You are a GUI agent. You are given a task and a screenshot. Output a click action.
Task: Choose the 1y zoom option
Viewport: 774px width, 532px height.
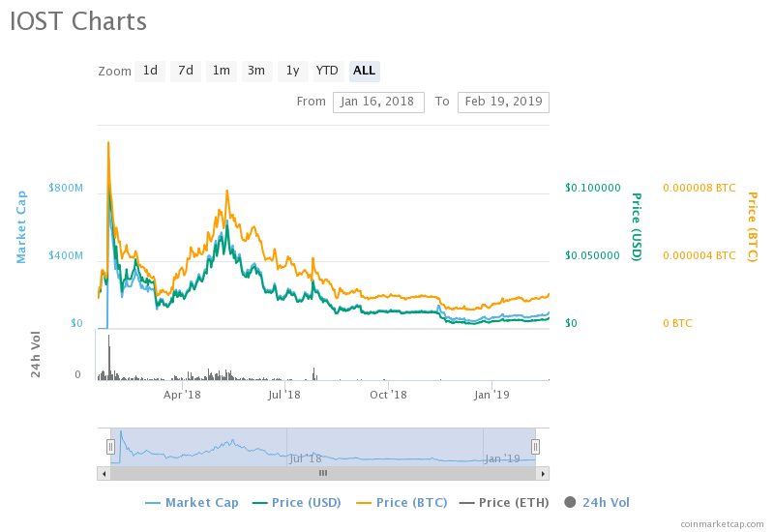pyautogui.click(x=293, y=71)
